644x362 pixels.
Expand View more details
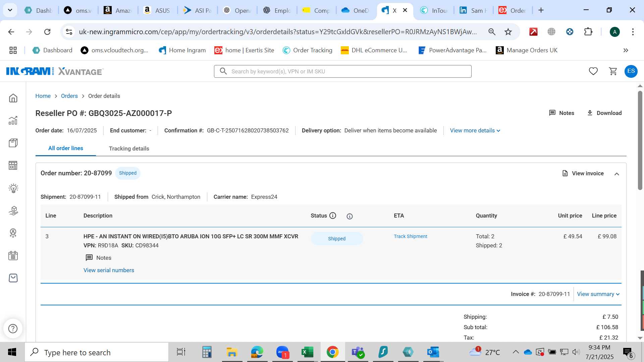click(475, 130)
